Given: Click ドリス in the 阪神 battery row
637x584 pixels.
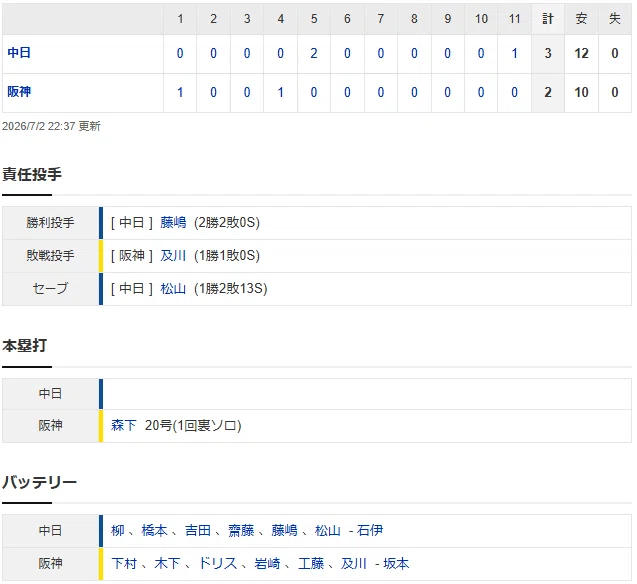Looking at the screenshot, I should pos(217,563).
